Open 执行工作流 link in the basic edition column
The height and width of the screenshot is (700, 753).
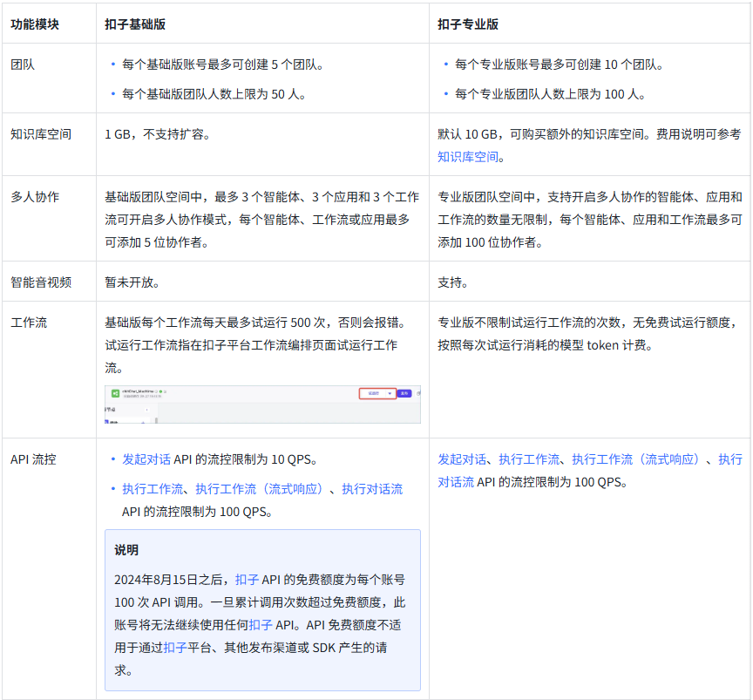point(153,489)
